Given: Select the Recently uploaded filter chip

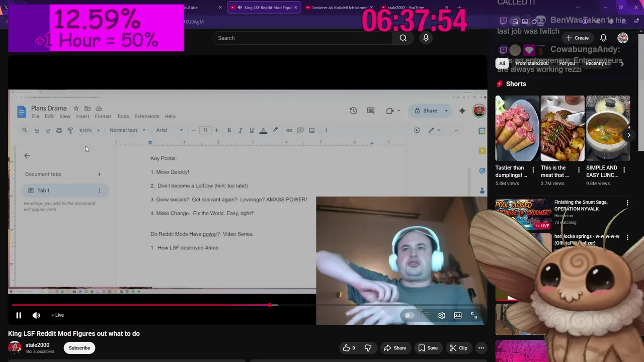Looking at the screenshot, I should pos(598,63).
